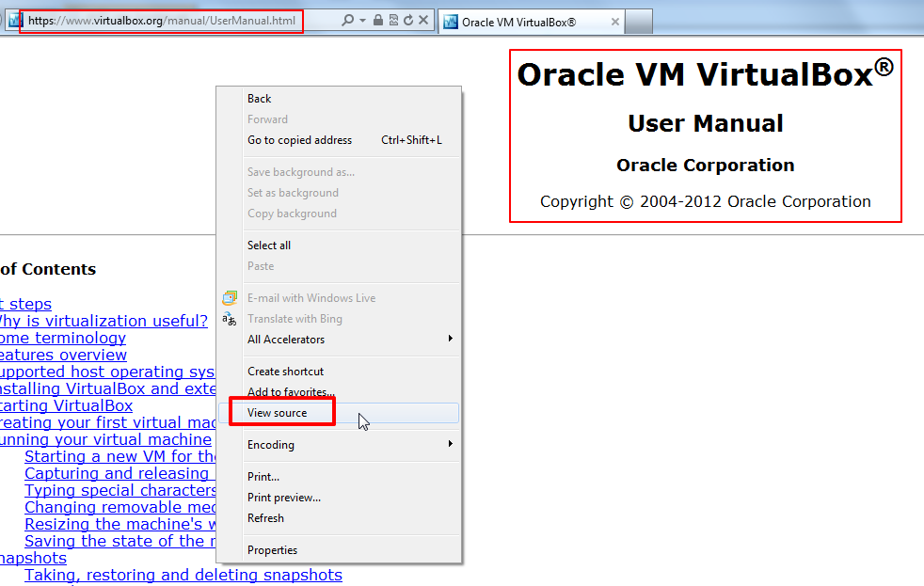Open 'Taking, restoring and deleting snapshots' link
The height and width of the screenshot is (586, 924).
[183, 575]
